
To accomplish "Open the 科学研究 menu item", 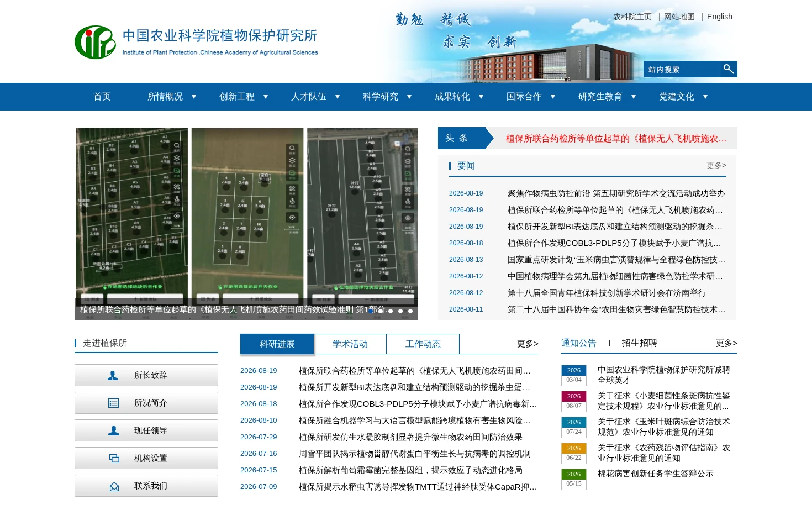I will coord(381,97).
